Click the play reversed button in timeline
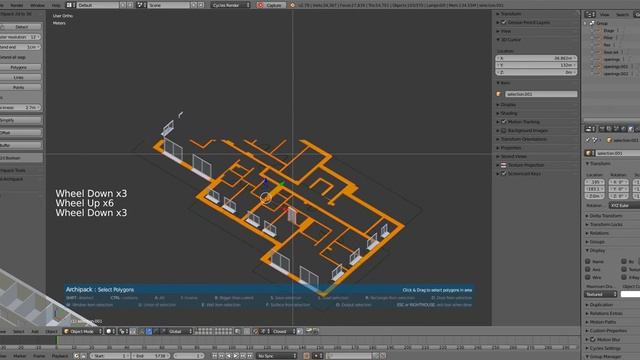Image resolution: width=640 pixels, height=360 pixels. [229, 356]
